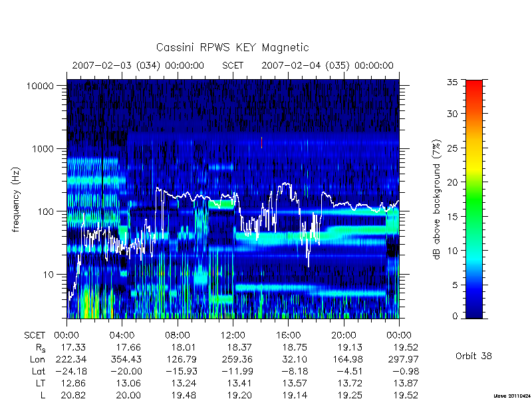This screenshot has height=399, width=532.
Task: Click the LT value 13.41
Action: [239, 384]
